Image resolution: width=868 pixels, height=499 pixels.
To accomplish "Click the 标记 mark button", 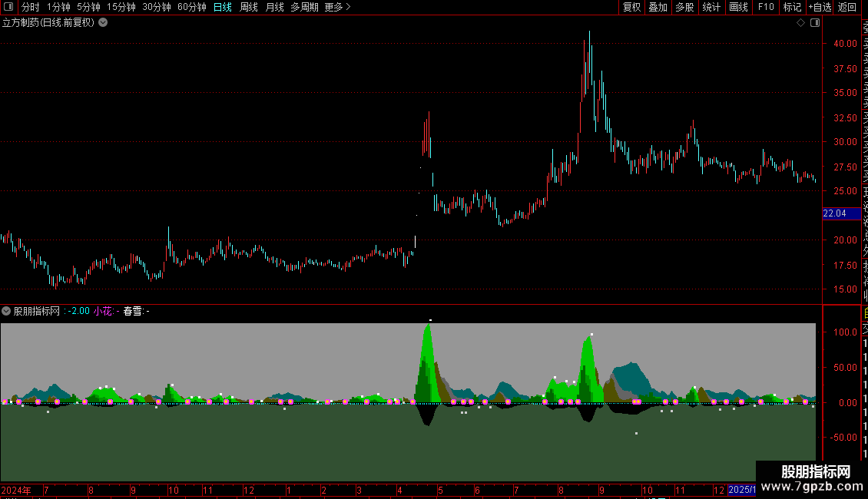I will pos(792,7).
